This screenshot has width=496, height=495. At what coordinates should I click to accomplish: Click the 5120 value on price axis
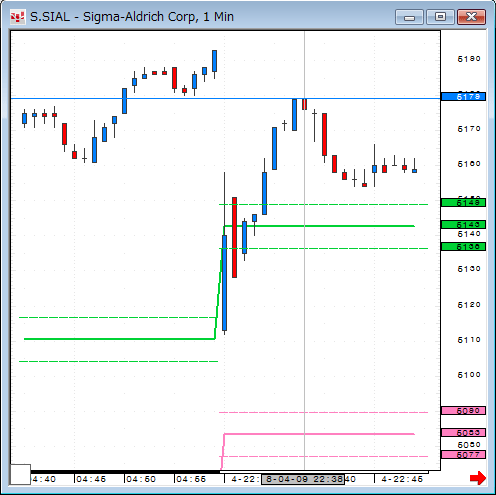point(469,305)
